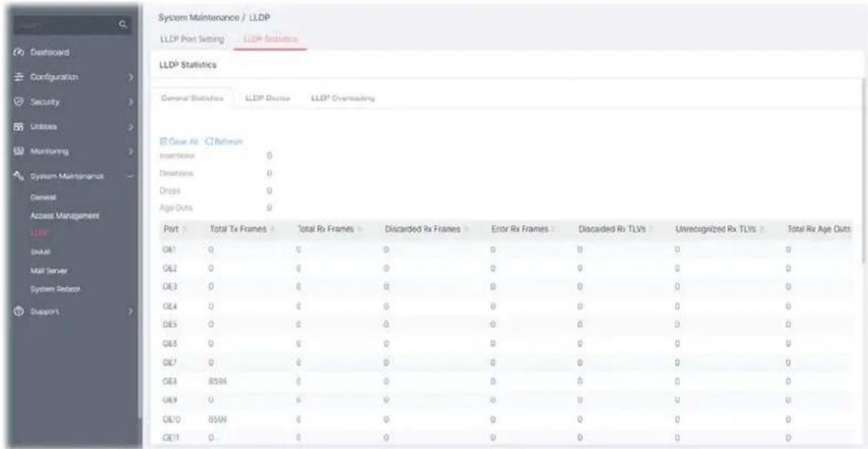Sort by Total Tx Frames column
868x449 pixels.
271,229
